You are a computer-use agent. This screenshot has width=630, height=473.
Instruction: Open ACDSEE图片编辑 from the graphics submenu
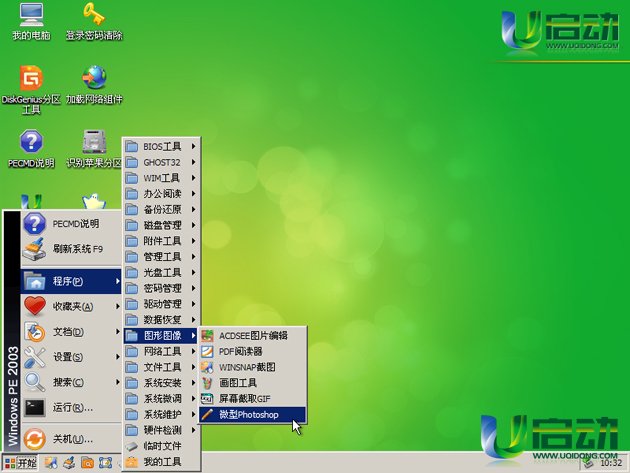[x=253, y=335]
